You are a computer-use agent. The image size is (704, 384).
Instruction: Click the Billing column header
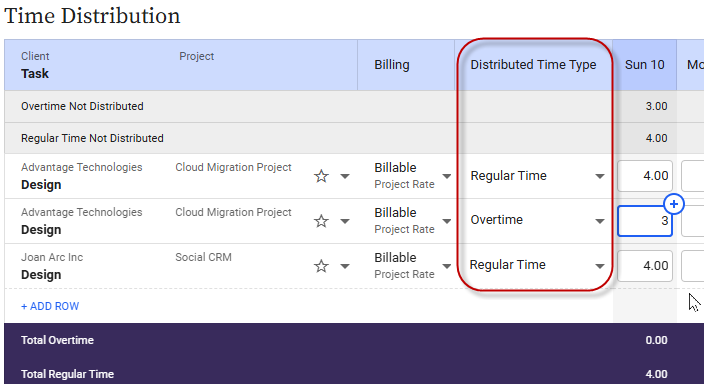(x=392, y=65)
